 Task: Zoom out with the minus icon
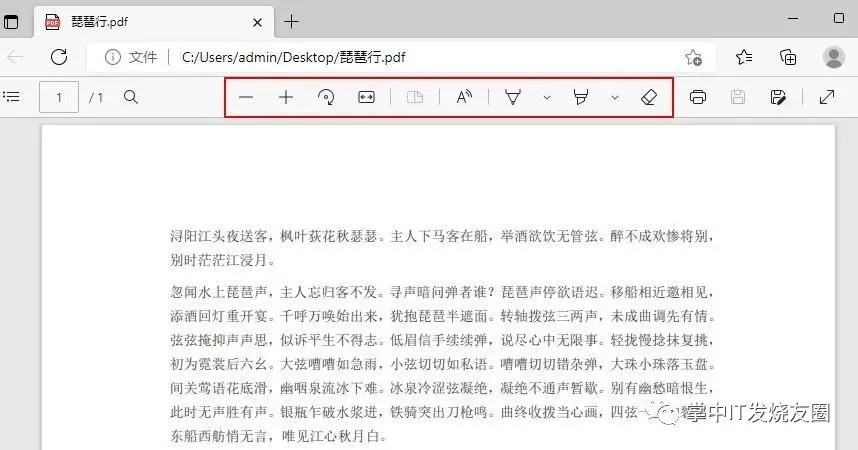coord(246,97)
